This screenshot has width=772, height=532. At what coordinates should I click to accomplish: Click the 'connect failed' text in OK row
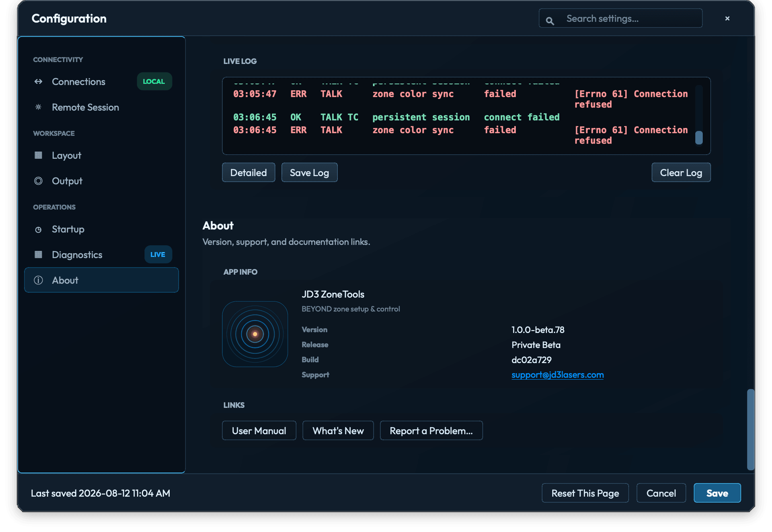coord(522,117)
